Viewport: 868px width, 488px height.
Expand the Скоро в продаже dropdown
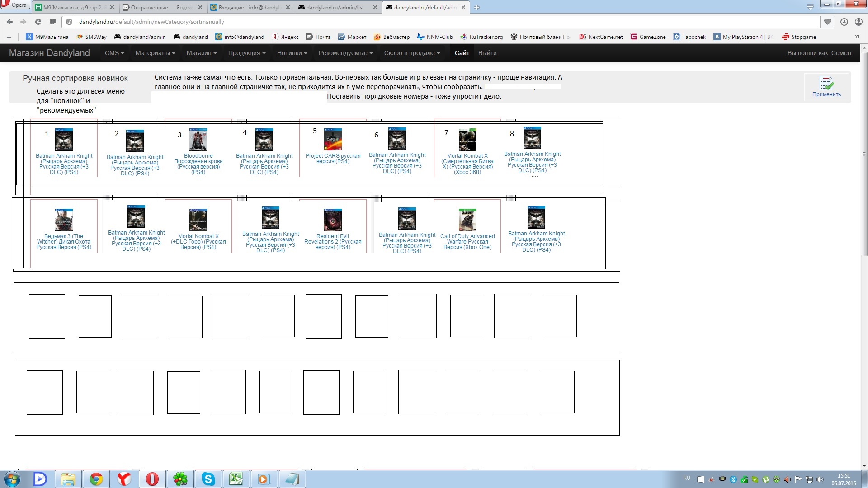412,53
